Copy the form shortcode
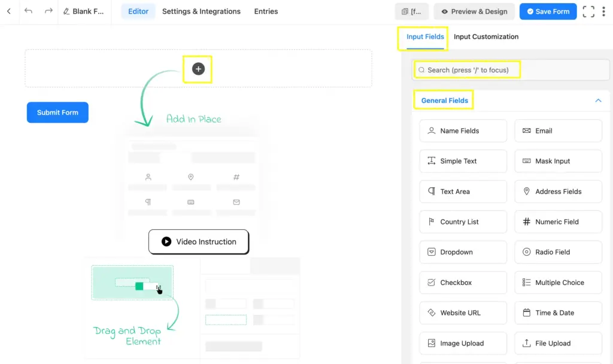Viewport: 613px width, 364px height. (x=411, y=11)
